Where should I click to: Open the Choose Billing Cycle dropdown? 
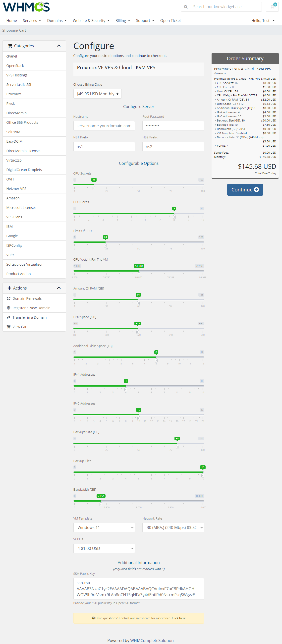point(97,94)
